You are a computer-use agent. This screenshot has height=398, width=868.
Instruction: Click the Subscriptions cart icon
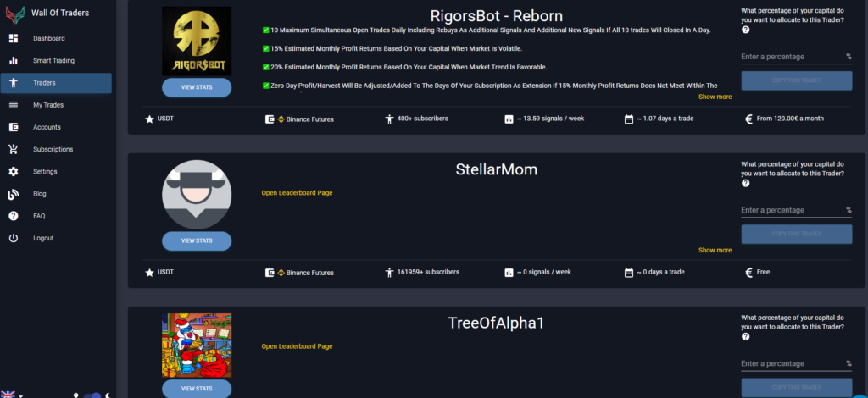(13, 149)
